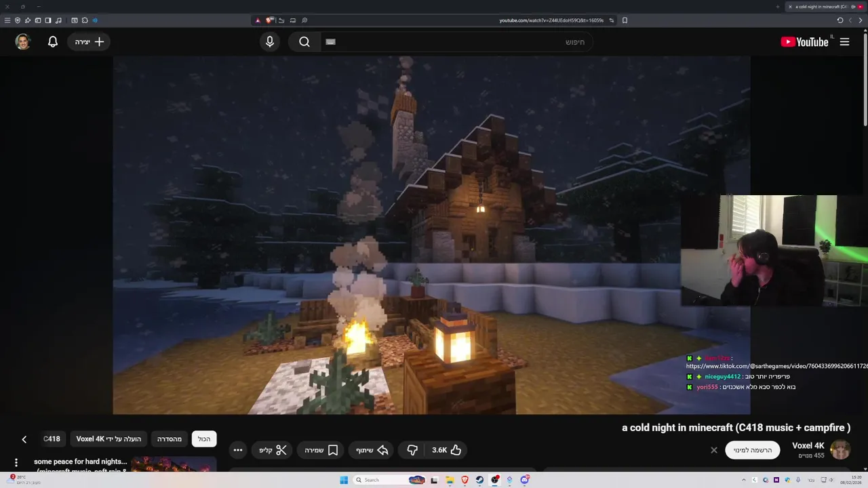Click the taskbar Search box
The height and width of the screenshot is (488, 868).
point(389,480)
